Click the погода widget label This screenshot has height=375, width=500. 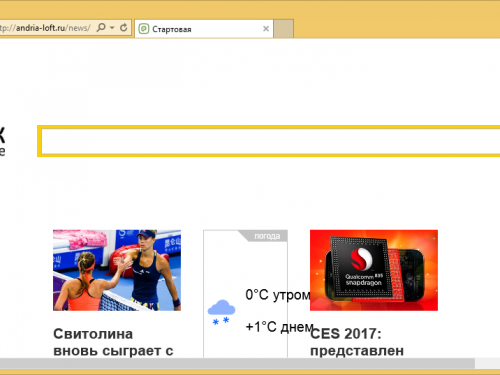[x=267, y=236]
